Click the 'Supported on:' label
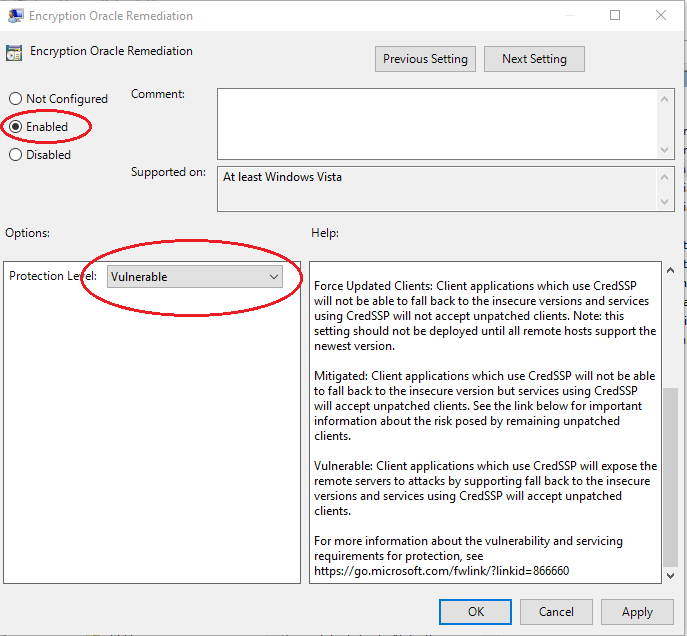 point(168,172)
